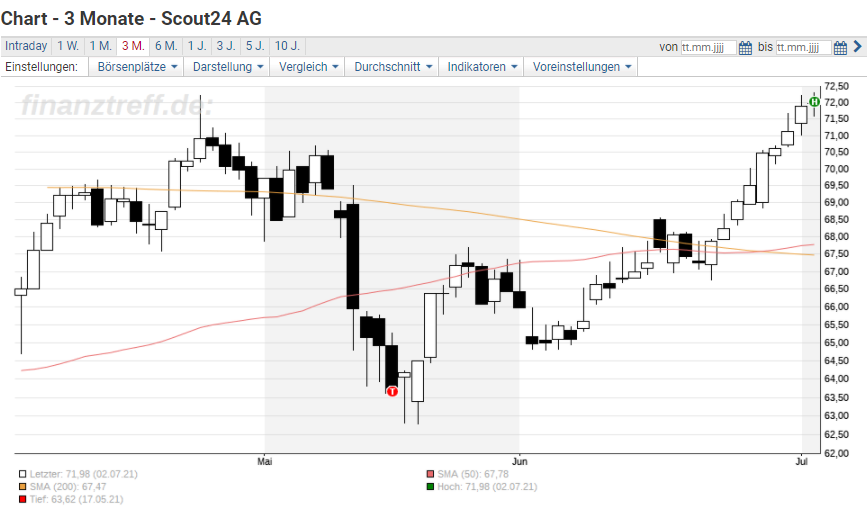Switch to the 1 M. time range

pos(101,46)
